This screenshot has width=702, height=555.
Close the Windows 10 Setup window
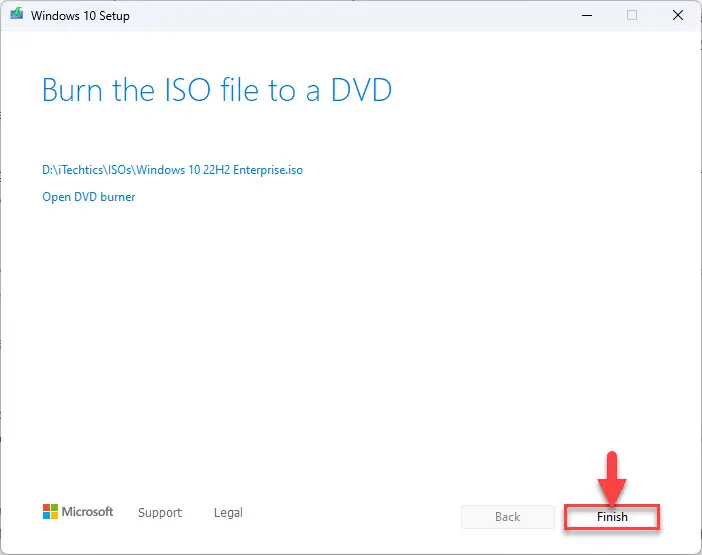coord(678,15)
